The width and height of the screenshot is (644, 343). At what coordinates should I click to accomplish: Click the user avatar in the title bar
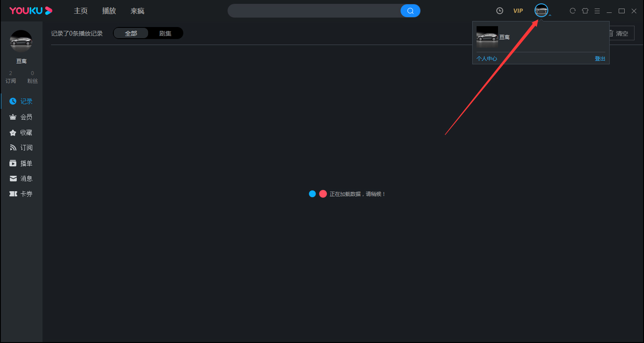541,10
